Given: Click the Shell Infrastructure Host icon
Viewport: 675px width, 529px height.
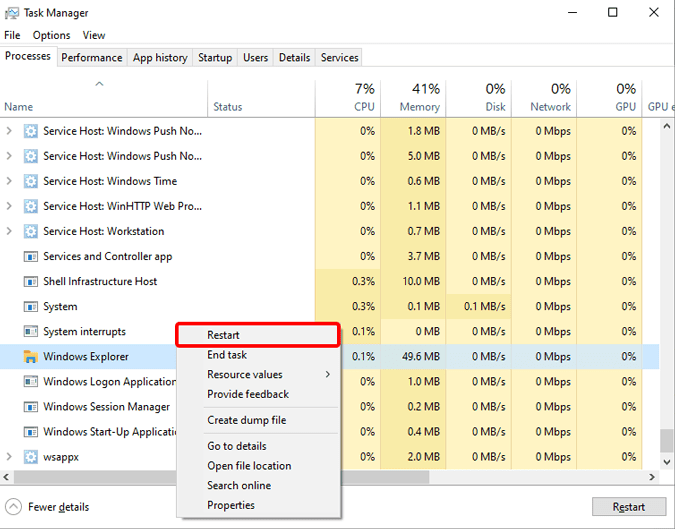Looking at the screenshot, I should (31, 282).
